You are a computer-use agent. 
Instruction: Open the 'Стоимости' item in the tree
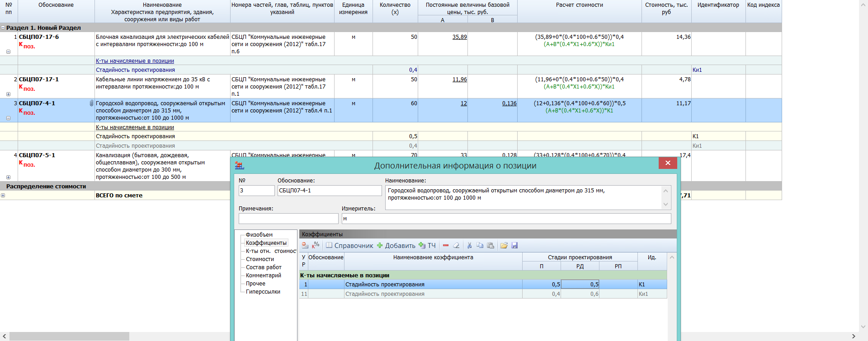pyautogui.click(x=259, y=259)
